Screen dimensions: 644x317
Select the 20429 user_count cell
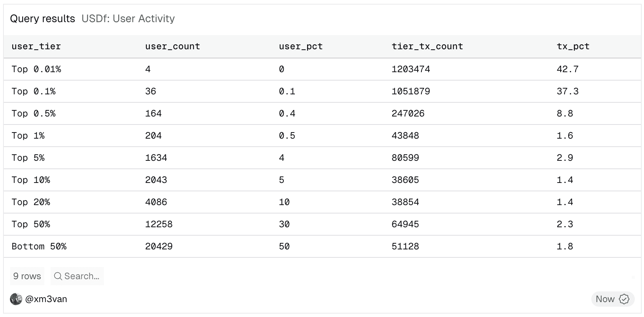tap(159, 246)
